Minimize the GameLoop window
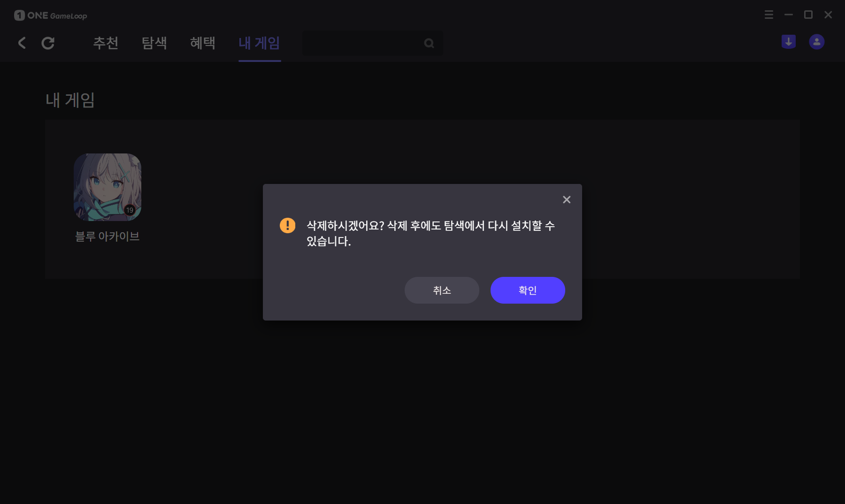Image resolution: width=845 pixels, height=504 pixels. (x=789, y=15)
